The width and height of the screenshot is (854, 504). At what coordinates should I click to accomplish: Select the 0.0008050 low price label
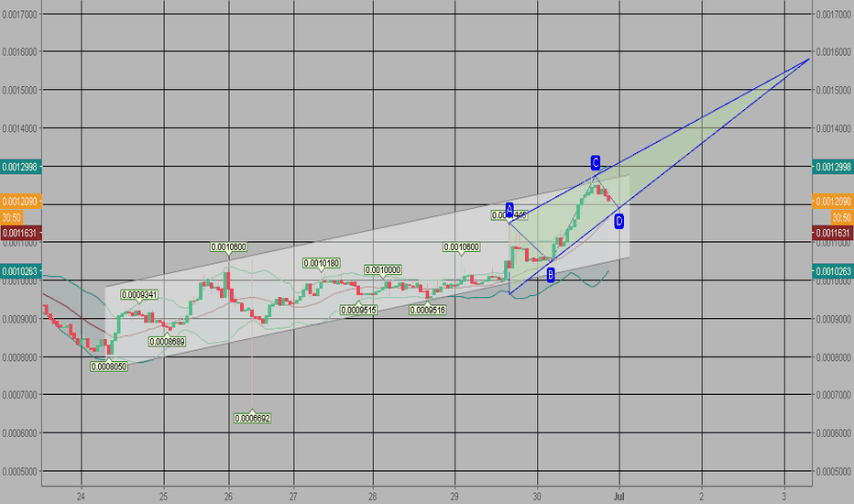[x=109, y=367]
